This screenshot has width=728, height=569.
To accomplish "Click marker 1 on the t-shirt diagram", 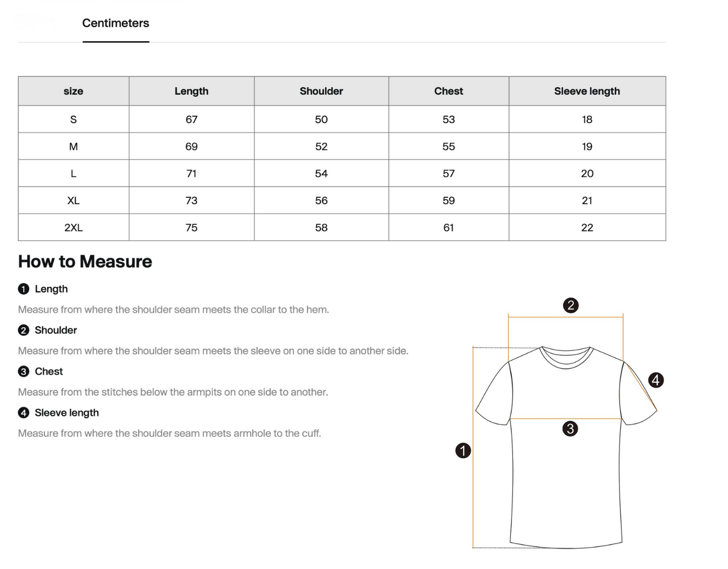I will (463, 450).
